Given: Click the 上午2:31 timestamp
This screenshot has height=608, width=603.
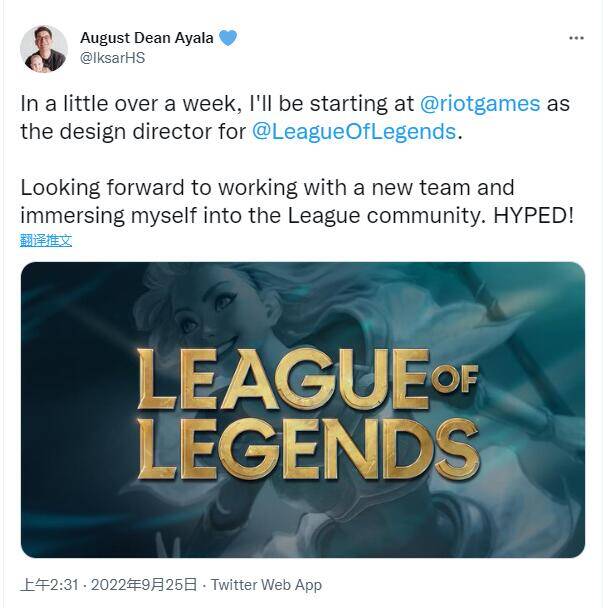Looking at the screenshot, I should coord(50,585).
